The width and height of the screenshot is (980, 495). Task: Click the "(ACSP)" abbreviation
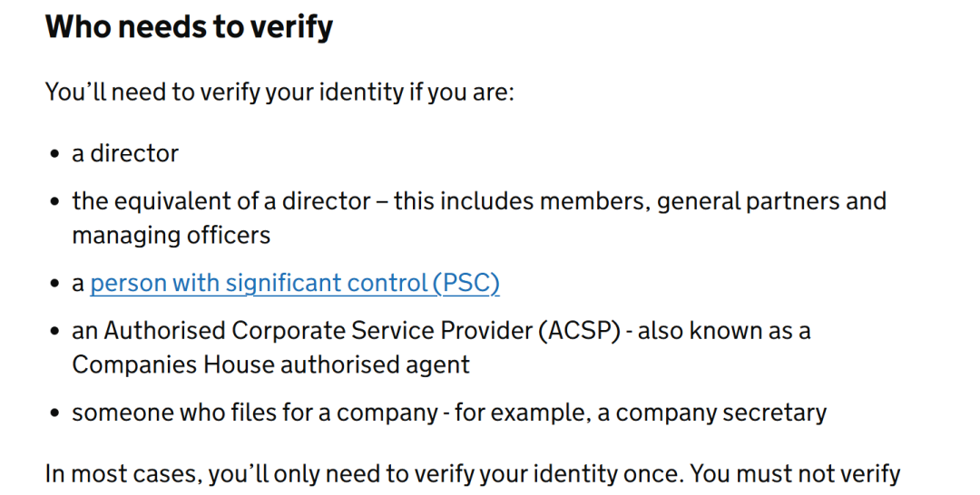click(x=584, y=331)
